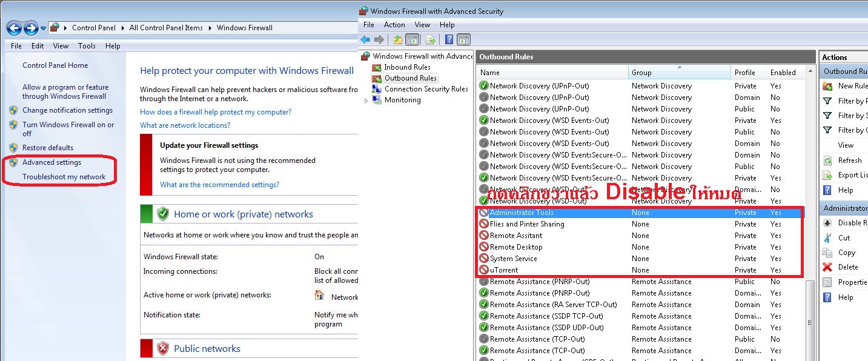Click shield icon beside Restore defaults
This screenshot has width=868, height=361.
click(13, 148)
